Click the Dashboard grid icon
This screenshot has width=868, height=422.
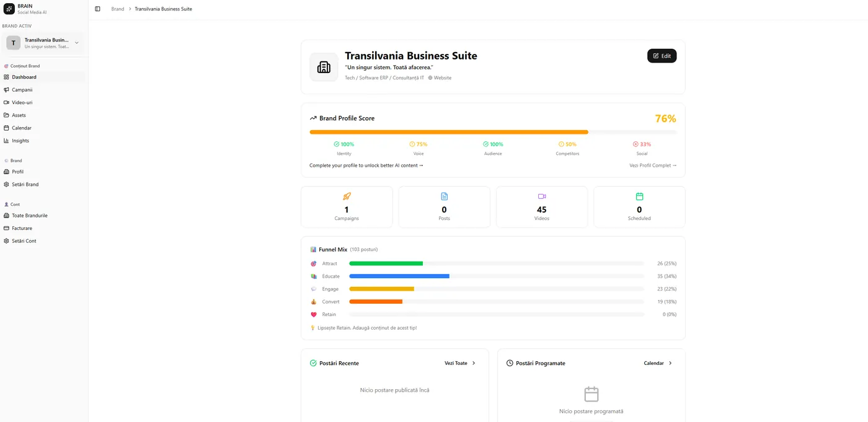6,77
